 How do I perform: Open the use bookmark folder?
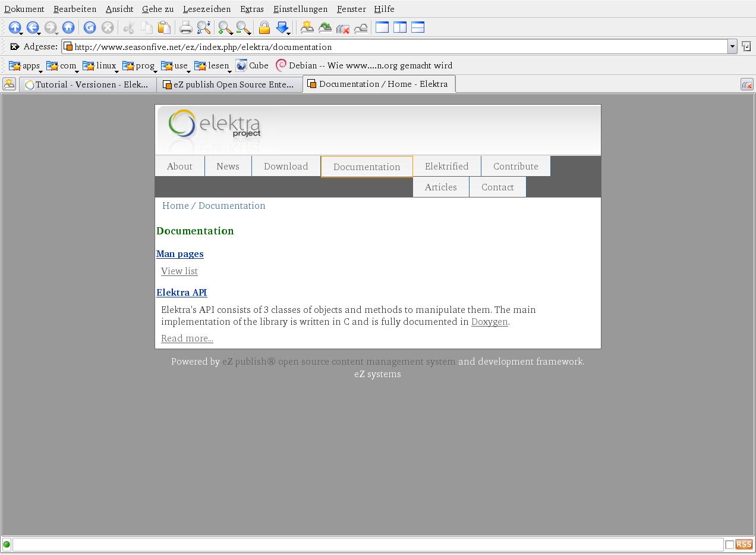175,65
